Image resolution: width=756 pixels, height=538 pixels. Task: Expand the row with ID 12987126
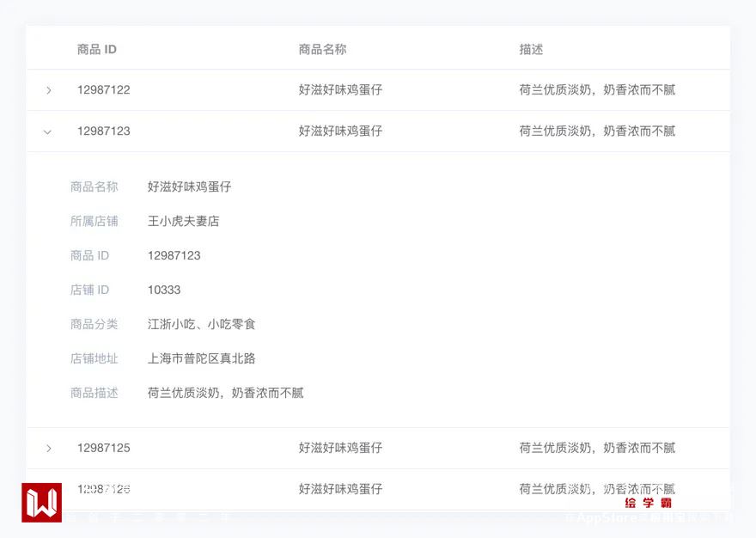coord(49,490)
